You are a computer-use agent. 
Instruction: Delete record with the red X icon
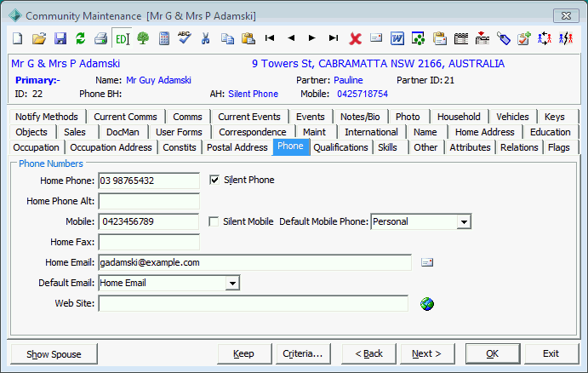click(355, 38)
